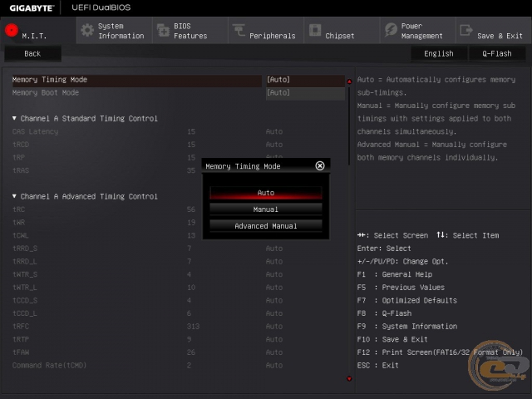Click the Peripherals connector icon

[x=239, y=30]
